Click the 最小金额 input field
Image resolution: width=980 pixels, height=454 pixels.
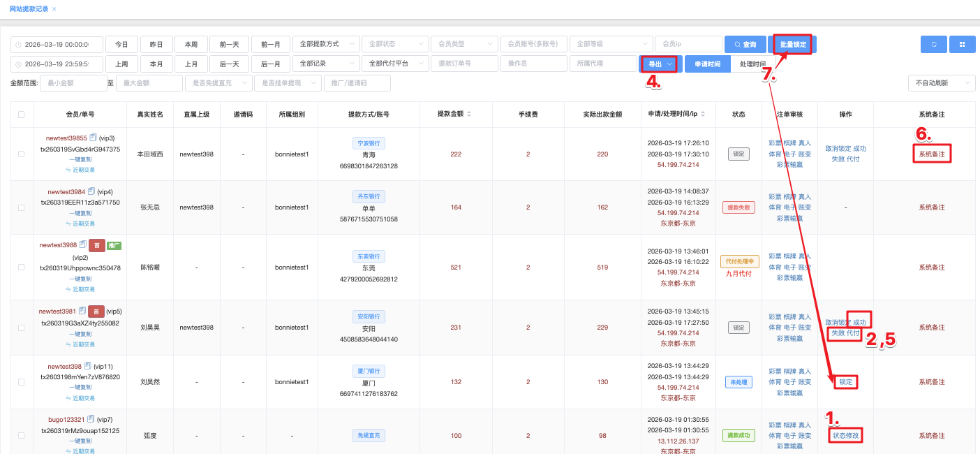click(73, 83)
